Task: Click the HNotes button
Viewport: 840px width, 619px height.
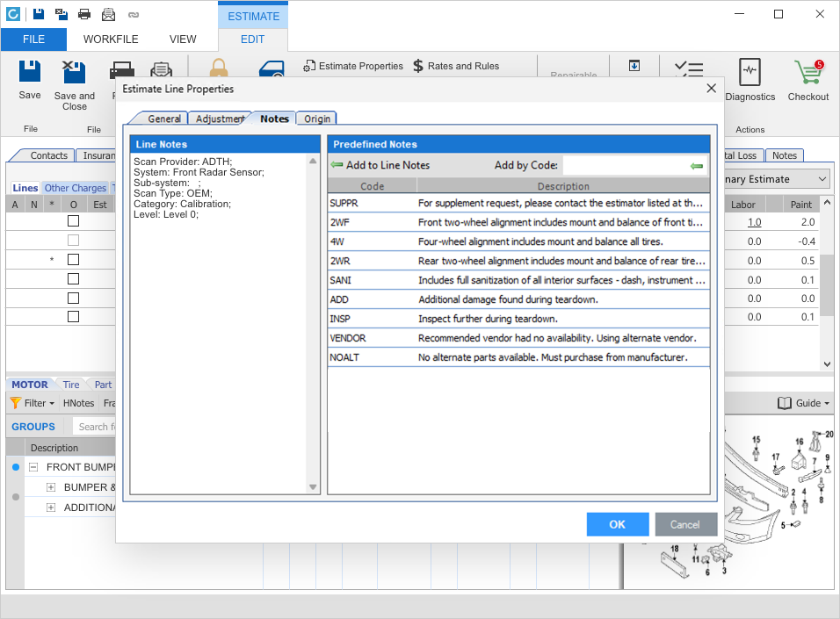Action: (x=78, y=403)
